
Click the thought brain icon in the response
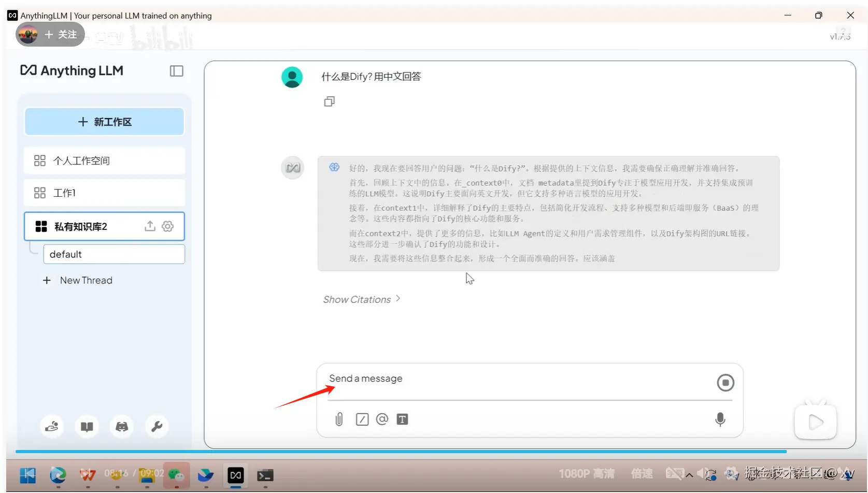pos(334,167)
